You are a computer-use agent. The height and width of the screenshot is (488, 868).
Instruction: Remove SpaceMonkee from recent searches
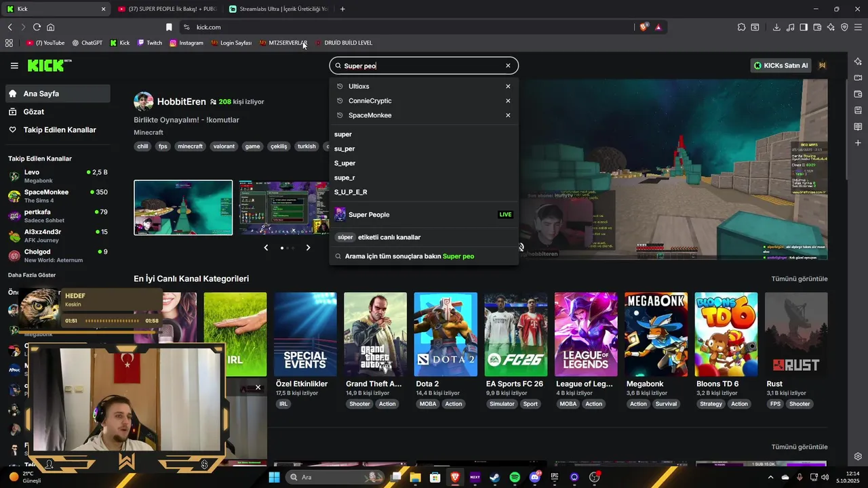coord(508,115)
